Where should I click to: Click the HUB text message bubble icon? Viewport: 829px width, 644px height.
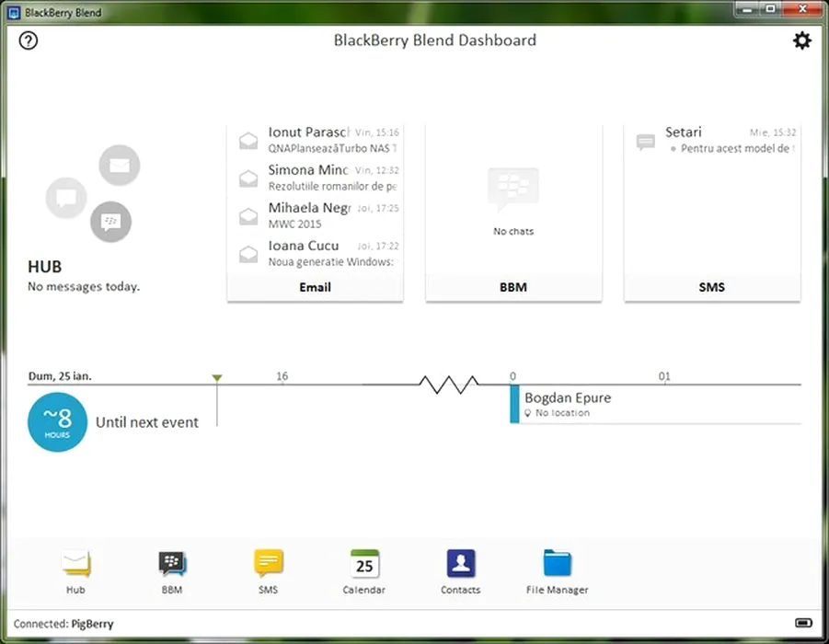66,198
